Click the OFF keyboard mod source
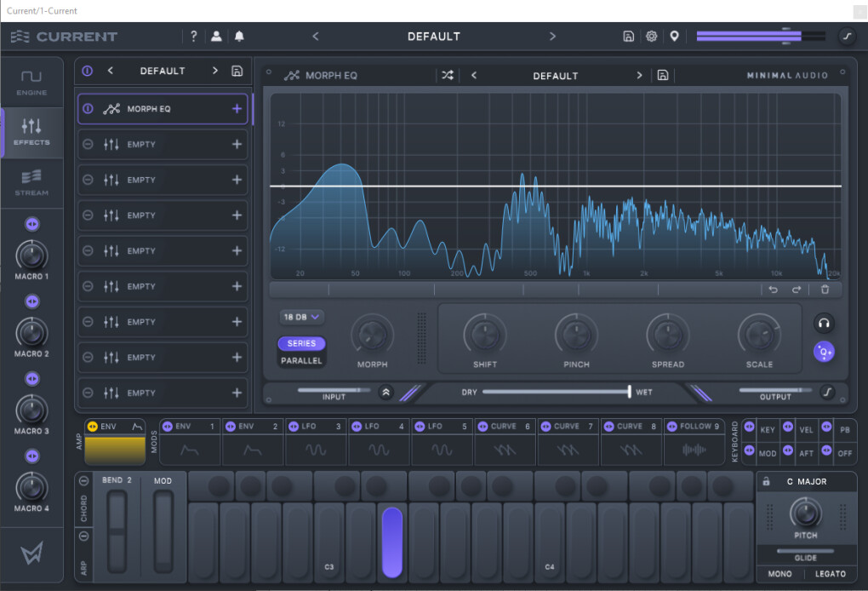 (844, 453)
